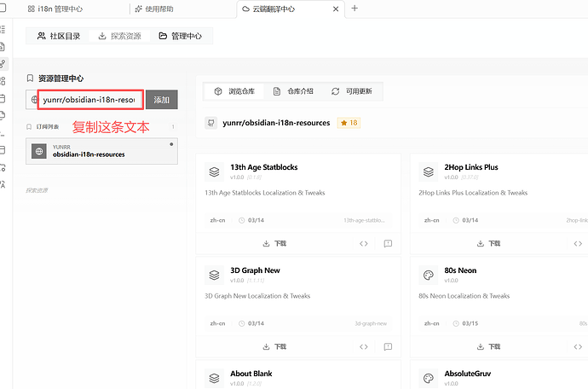
Task: Switch to the 浏览仓库 tab
Action: pyautogui.click(x=234, y=91)
